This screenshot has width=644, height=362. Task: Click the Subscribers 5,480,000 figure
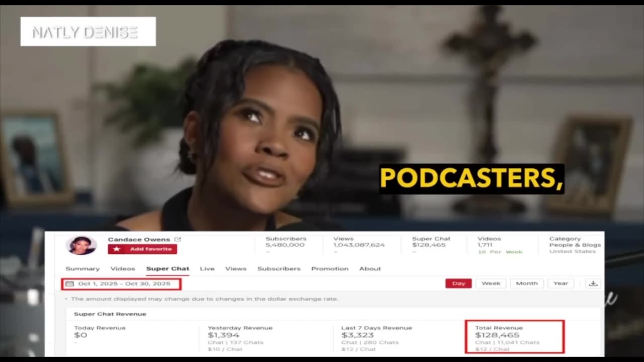point(285,245)
